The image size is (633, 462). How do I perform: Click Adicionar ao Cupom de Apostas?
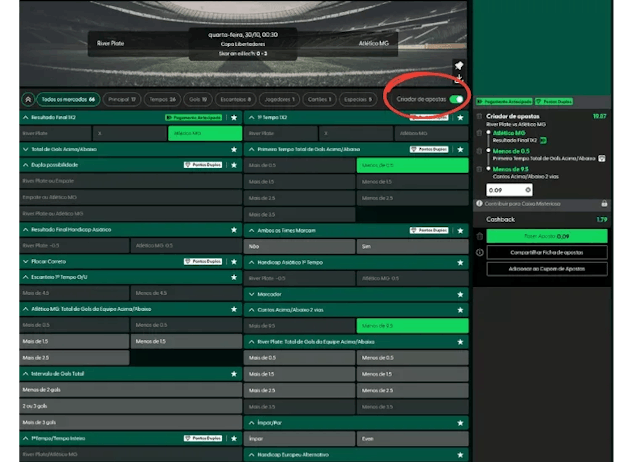click(x=547, y=269)
